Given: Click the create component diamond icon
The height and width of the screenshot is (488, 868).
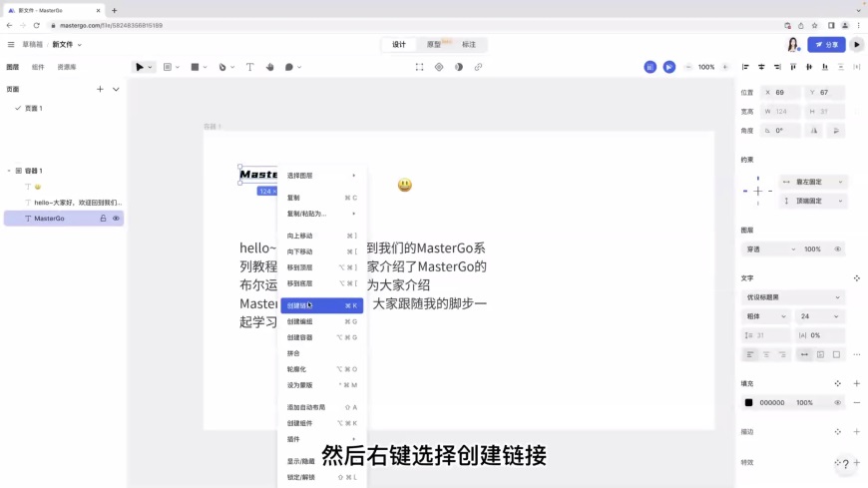Looking at the screenshot, I should 439,67.
